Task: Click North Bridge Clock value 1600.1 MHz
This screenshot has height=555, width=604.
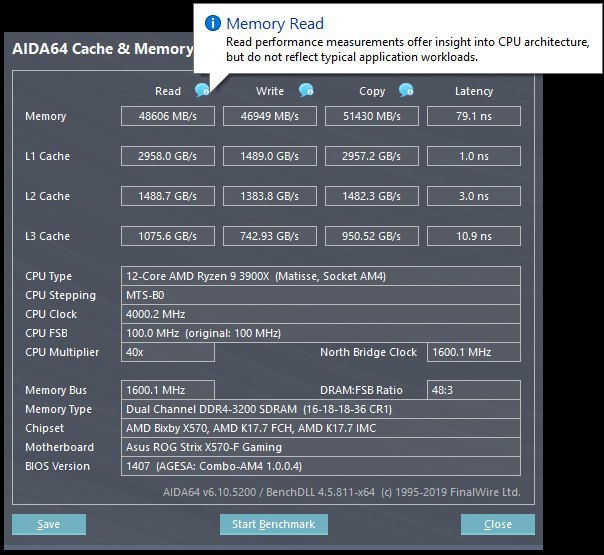Action: 474,352
